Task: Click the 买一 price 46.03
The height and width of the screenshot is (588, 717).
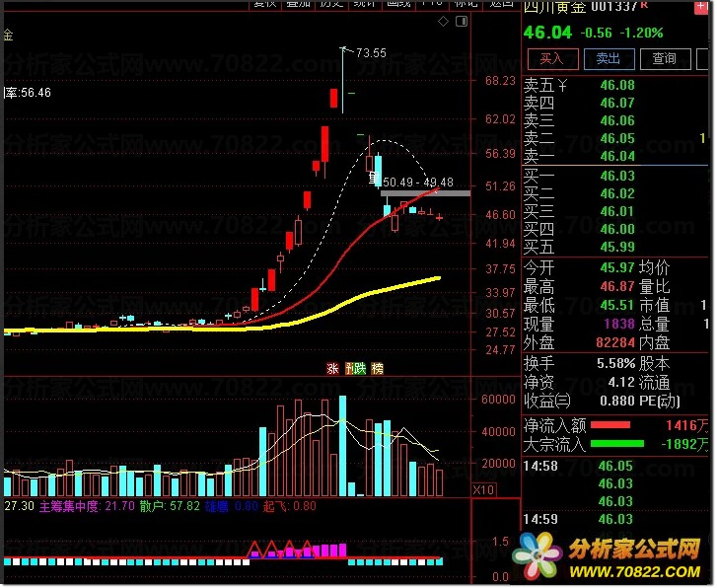Action: click(617, 176)
